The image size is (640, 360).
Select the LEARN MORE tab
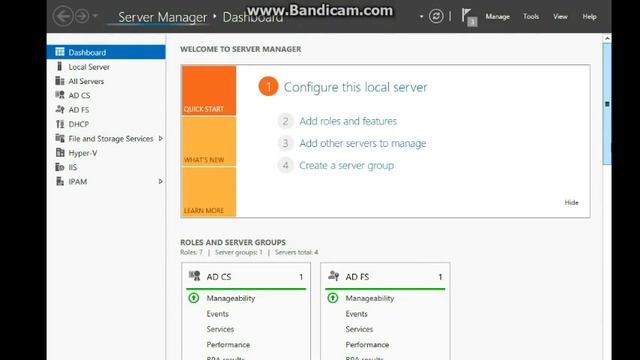click(209, 192)
